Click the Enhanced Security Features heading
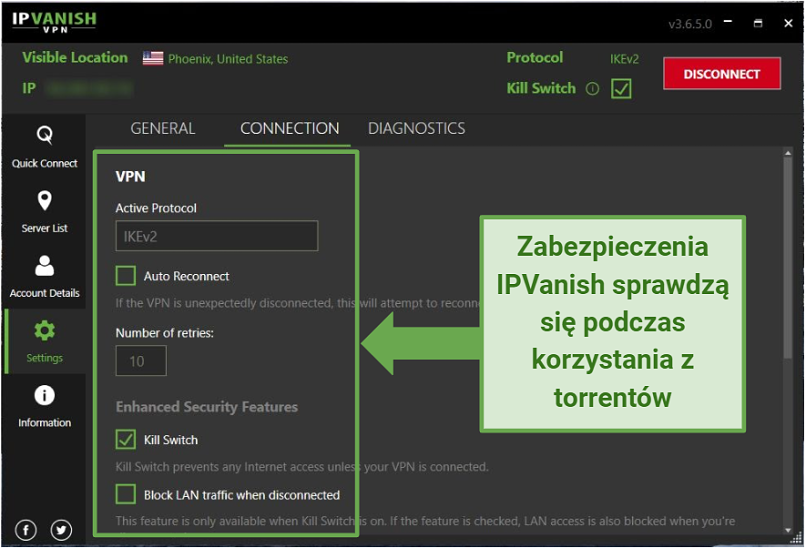806x548 pixels. tap(207, 407)
